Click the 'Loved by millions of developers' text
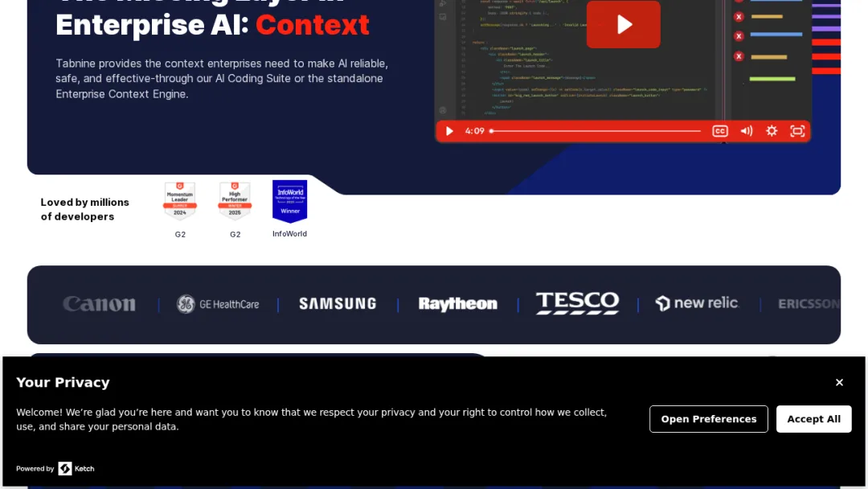 [x=84, y=209]
